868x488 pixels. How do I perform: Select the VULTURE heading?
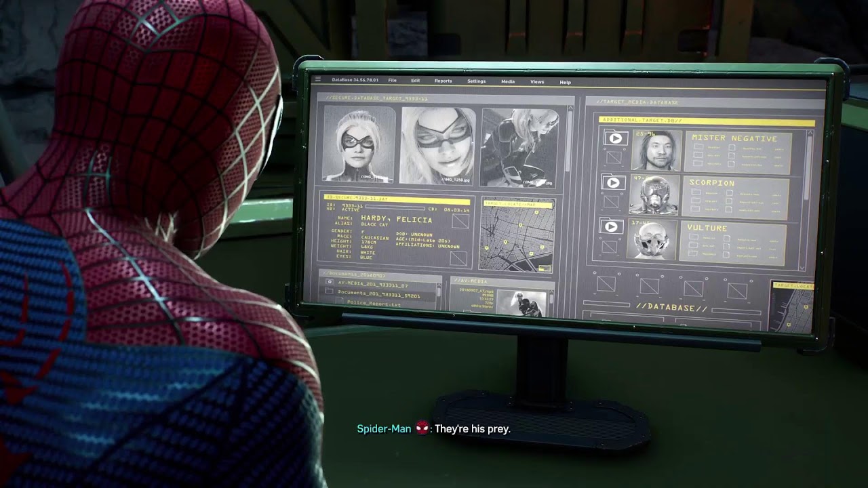click(x=707, y=228)
